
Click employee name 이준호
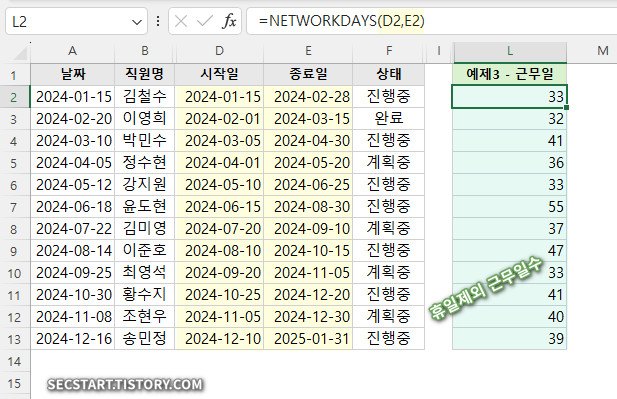tap(144, 251)
